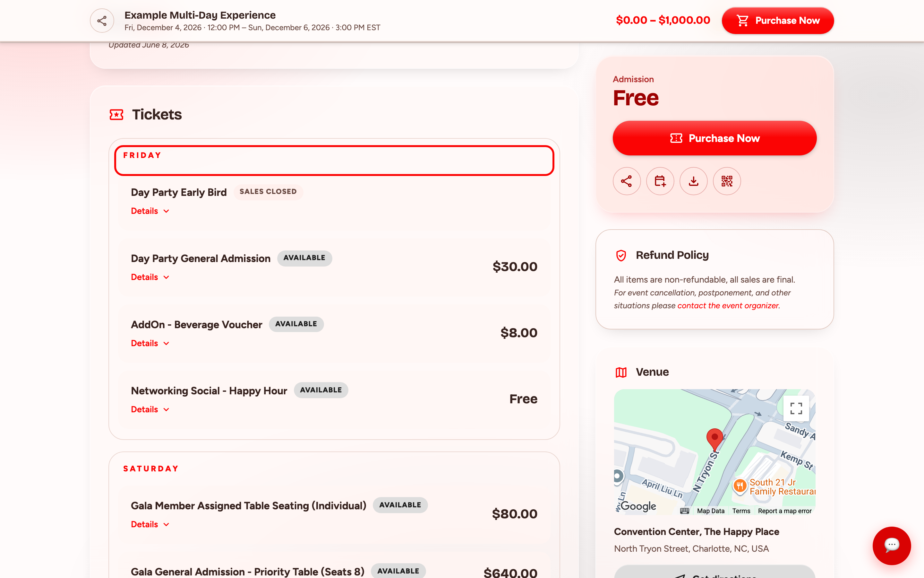Click North Tryon Street address text
The image size is (924, 578).
tap(691, 549)
